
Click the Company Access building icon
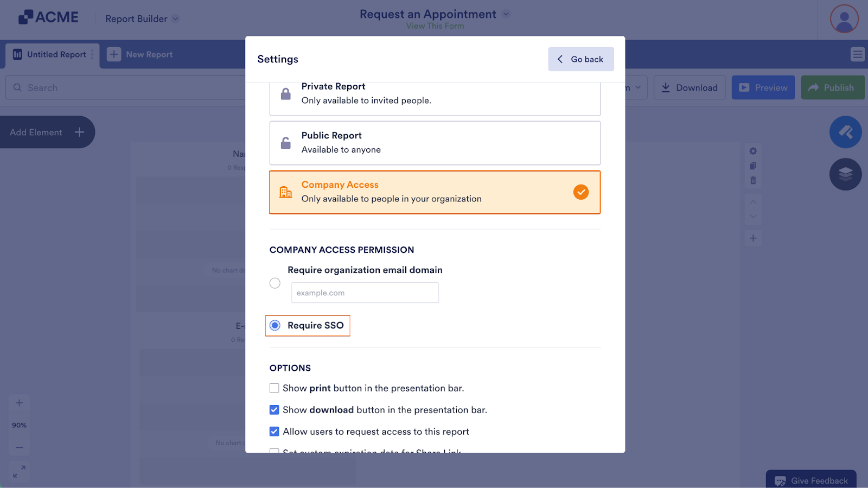click(285, 192)
